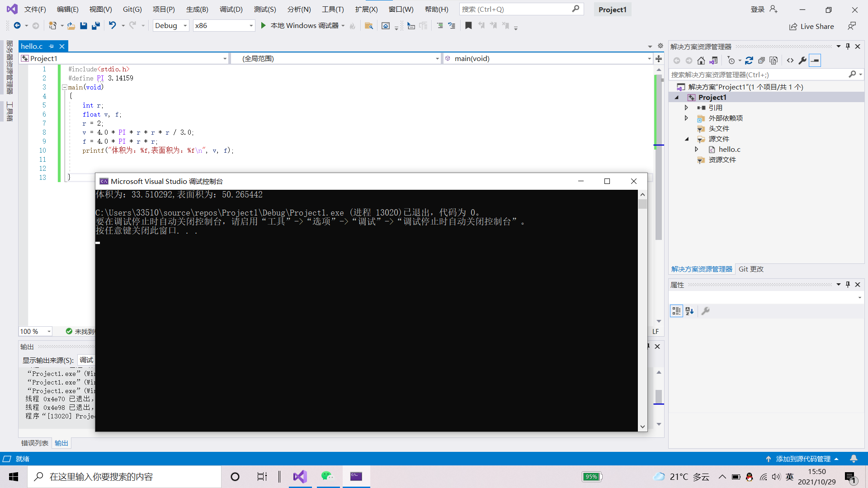Viewport: 868px width, 488px height.
Task: Toggle bookmark icon in the toolbar
Action: [468, 26]
